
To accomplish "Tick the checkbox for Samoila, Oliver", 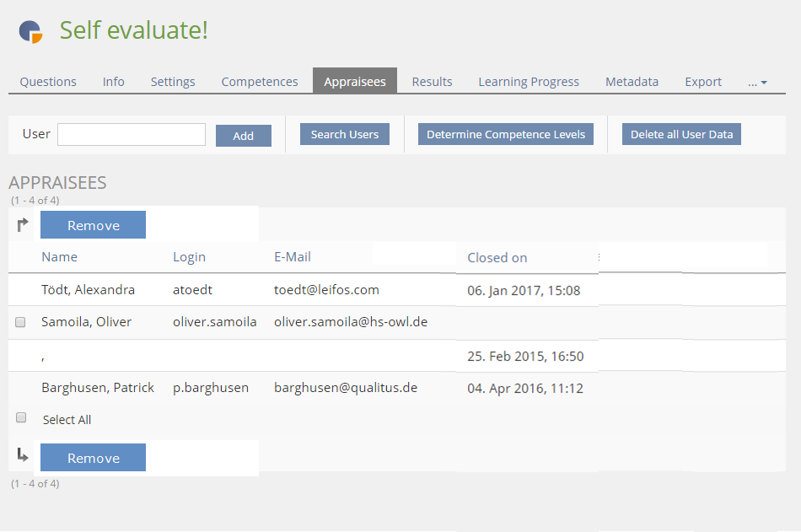I will pos(21,322).
